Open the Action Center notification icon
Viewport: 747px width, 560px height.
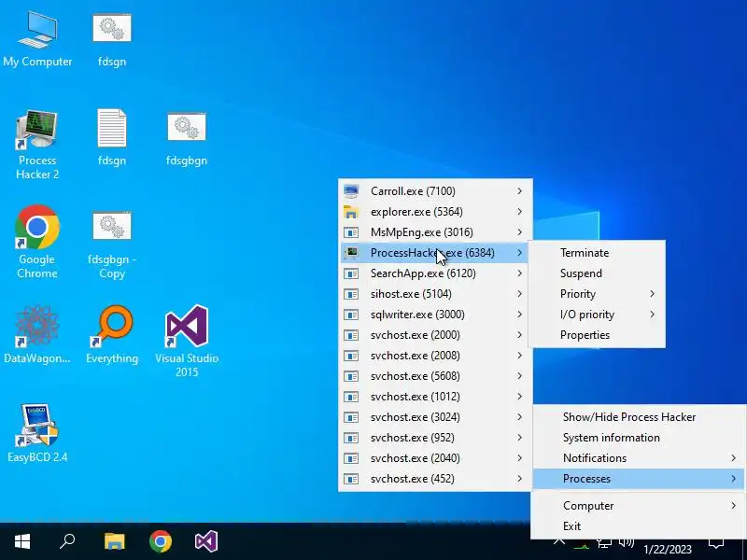tap(716, 544)
